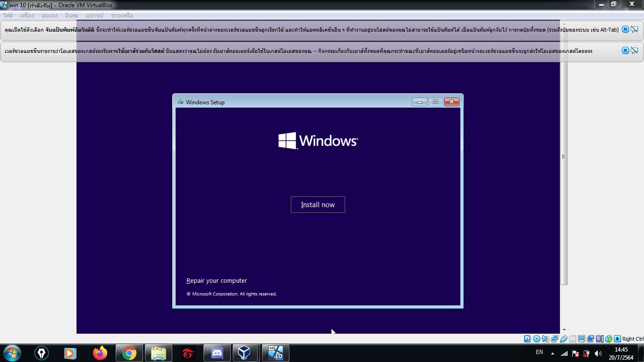Open the media player taskbar icon
This screenshot has width=644, height=362.
pos(70,353)
